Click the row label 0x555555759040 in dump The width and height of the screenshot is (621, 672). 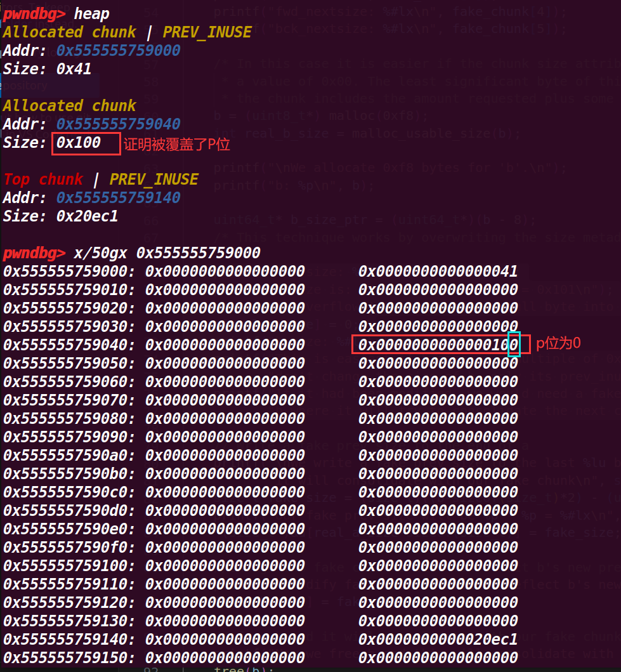tap(69, 345)
